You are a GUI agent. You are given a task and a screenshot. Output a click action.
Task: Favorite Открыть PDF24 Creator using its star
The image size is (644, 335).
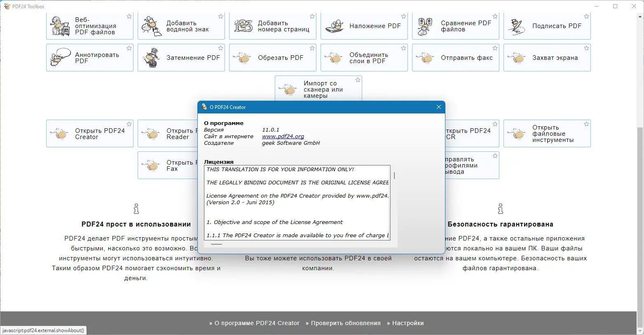tap(129, 124)
